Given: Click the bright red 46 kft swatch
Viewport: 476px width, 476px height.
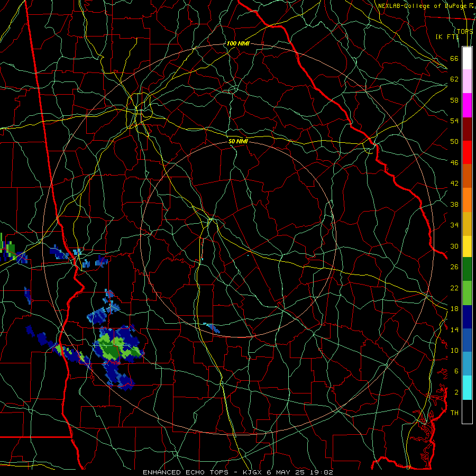Looking at the screenshot, I should coord(467,152).
